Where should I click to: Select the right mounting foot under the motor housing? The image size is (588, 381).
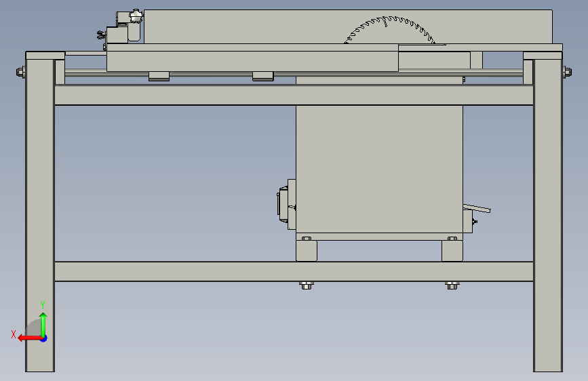coord(452,251)
